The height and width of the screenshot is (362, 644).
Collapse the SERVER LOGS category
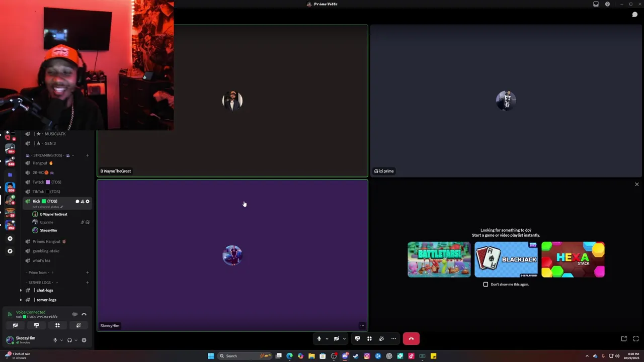point(42,283)
